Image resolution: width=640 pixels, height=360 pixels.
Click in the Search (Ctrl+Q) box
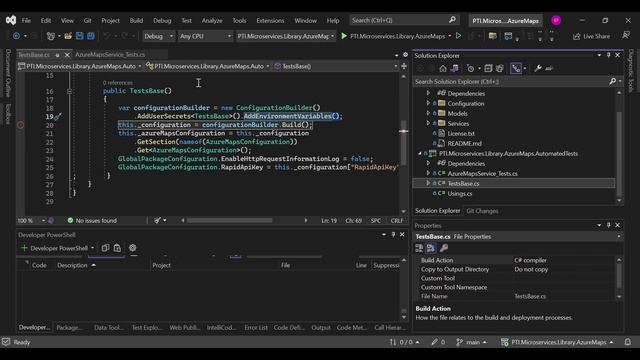[404, 20]
